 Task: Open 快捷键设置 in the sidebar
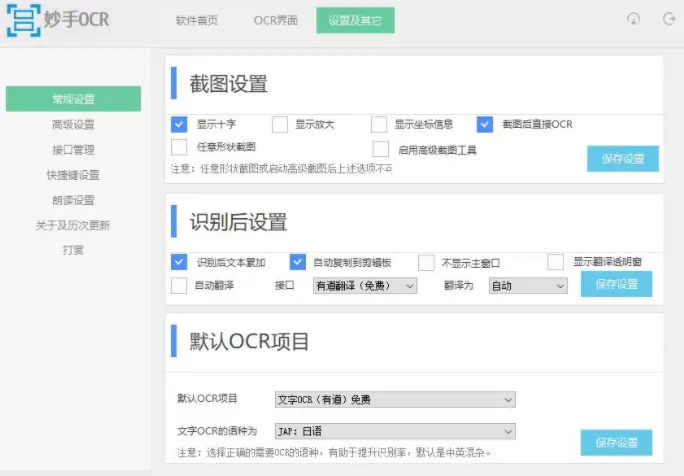pos(73,175)
